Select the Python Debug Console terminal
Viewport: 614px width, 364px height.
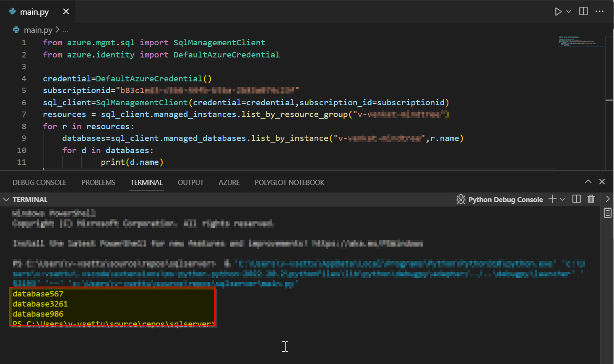[x=505, y=200]
